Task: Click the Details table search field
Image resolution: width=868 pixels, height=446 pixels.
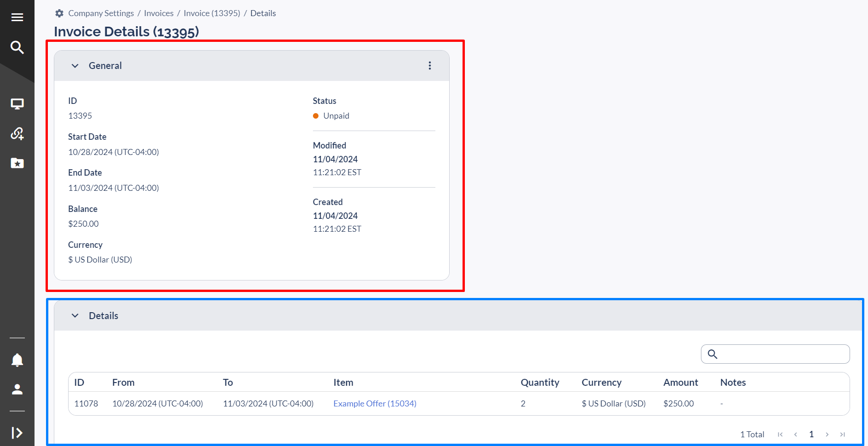Action: coord(782,354)
